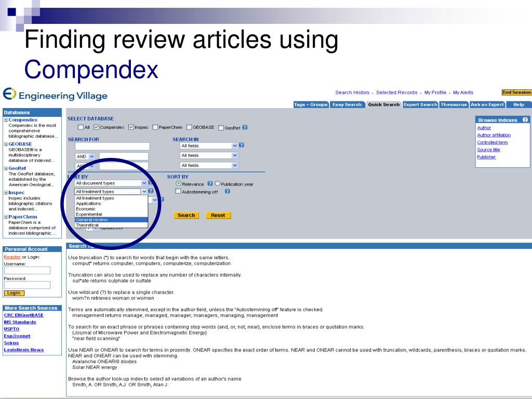Check the GEOBASE database checkbox
This screenshot has width=532, height=399.
(x=189, y=127)
